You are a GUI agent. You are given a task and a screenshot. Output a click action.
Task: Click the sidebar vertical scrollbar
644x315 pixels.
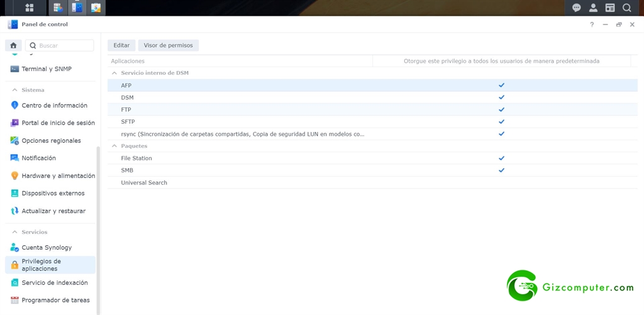pyautogui.click(x=97, y=230)
